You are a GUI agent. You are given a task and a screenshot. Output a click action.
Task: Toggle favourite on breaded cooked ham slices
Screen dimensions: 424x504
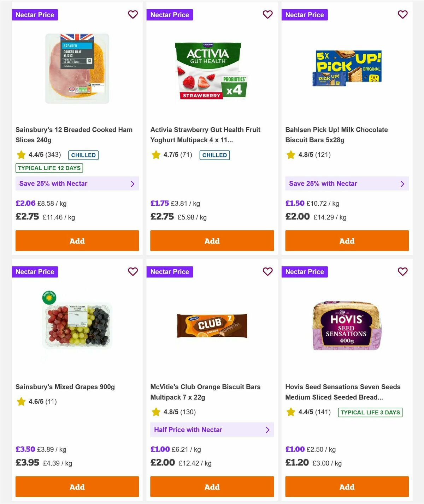pos(133,14)
